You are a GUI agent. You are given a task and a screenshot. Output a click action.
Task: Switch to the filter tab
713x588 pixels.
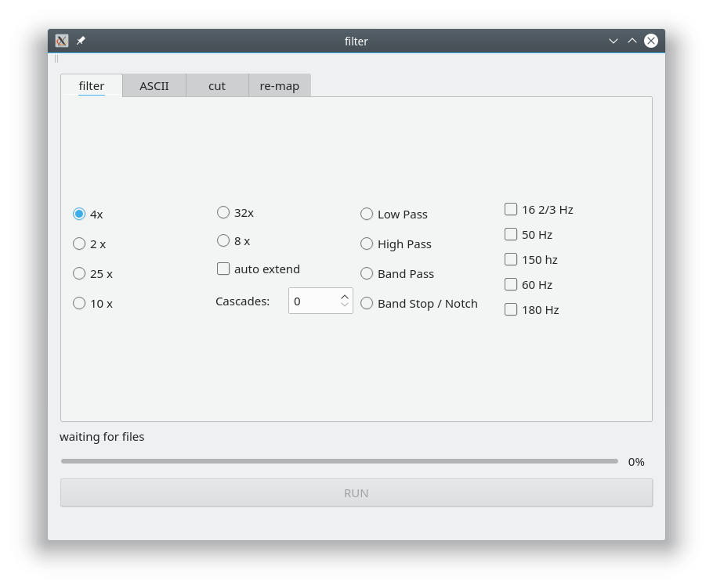pyautogui.click(x=92, y=86)
